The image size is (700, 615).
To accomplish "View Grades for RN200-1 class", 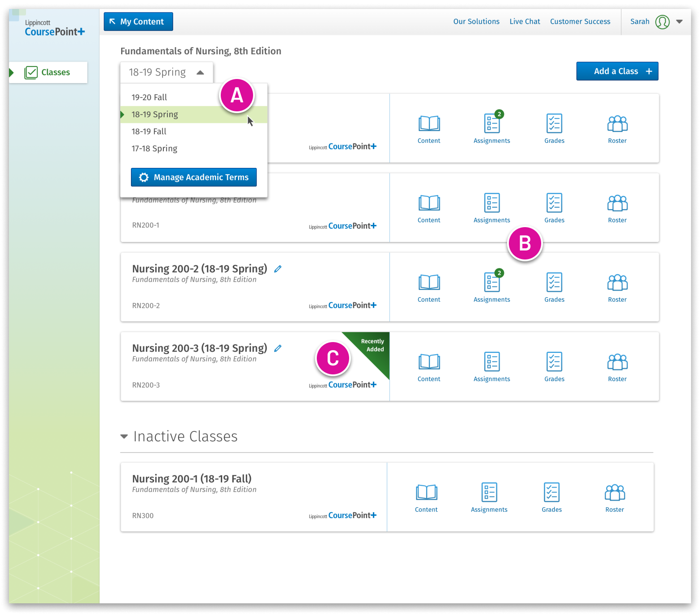I will [x=554, y=208].
